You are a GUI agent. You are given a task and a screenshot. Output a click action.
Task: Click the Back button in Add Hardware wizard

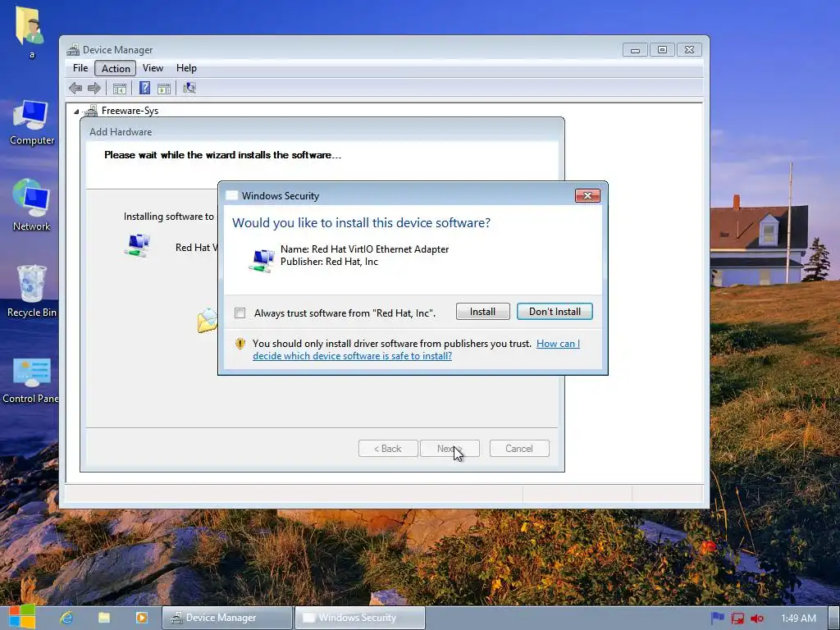tap(388, 449)
